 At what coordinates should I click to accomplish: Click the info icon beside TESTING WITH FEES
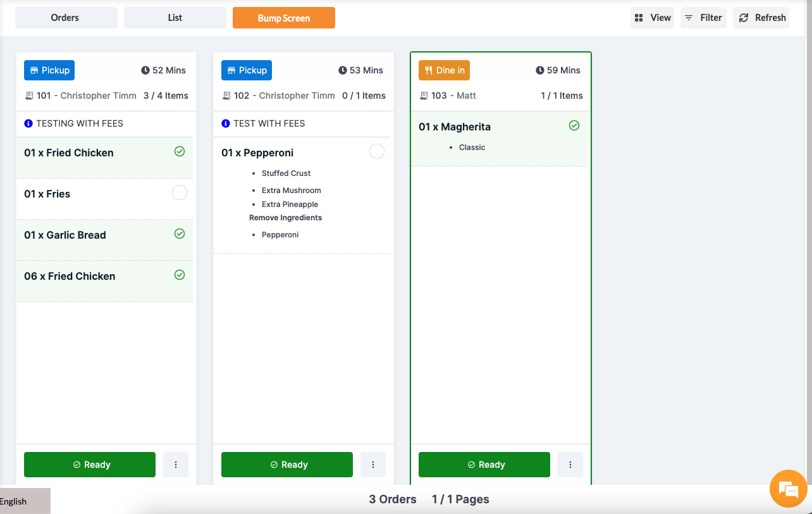tap(28, 123)
